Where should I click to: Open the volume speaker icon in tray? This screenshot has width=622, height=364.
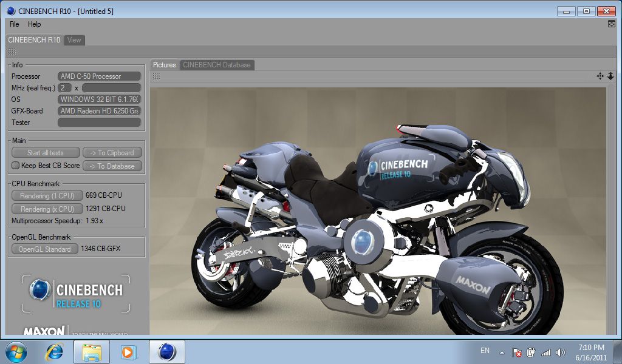point(560,352)
